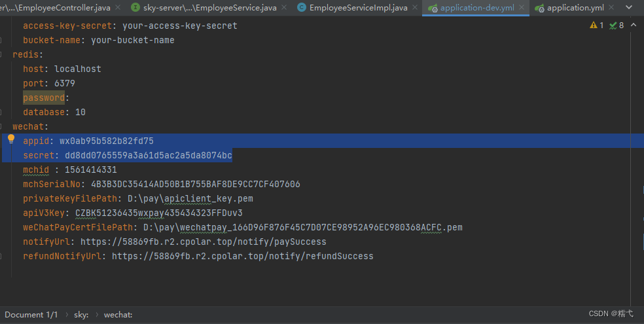Viewport: 644px width, 324px height.
Task: Click the refundNotifyUrl refundSuccess URL
Action: click(x=242, y=256)
